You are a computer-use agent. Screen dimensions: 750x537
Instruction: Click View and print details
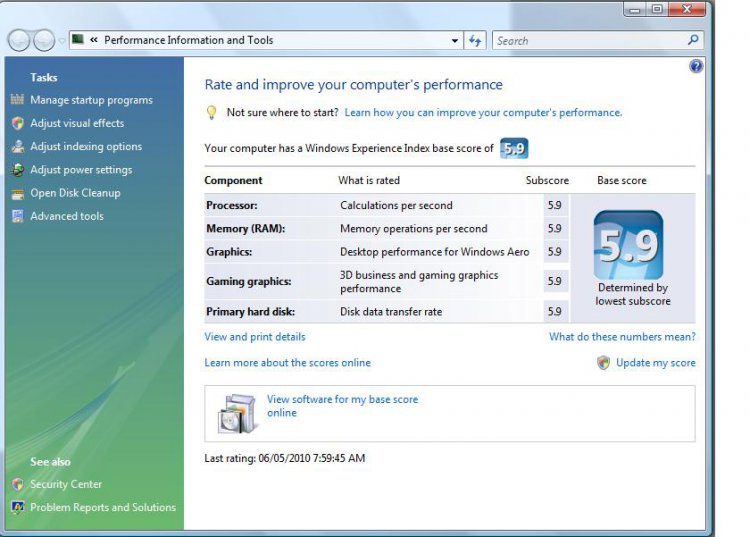(255, 337)
